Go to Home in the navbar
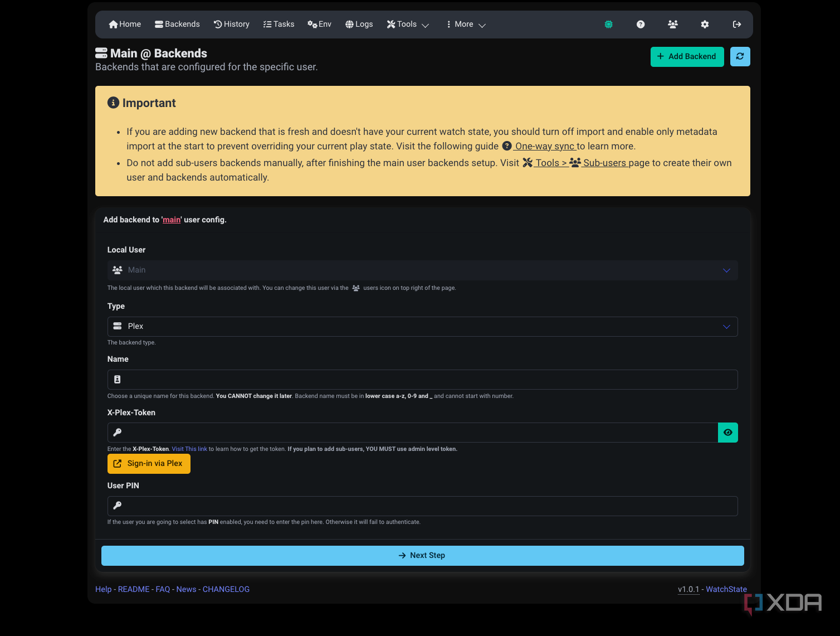This screenshot has width=840, height=636. [x=125, y=25]
